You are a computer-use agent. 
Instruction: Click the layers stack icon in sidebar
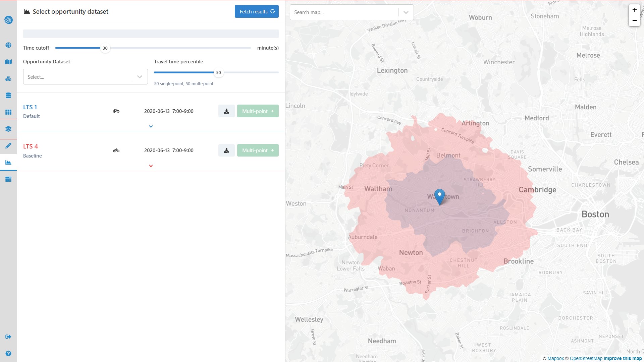click(x=8, y=129)
